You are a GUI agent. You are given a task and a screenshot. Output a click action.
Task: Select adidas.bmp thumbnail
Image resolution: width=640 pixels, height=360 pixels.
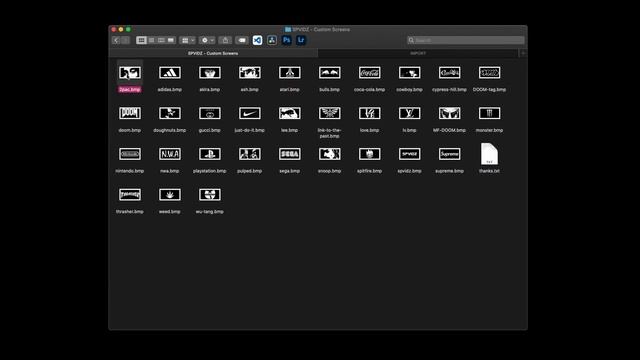[x=170, y=73]
